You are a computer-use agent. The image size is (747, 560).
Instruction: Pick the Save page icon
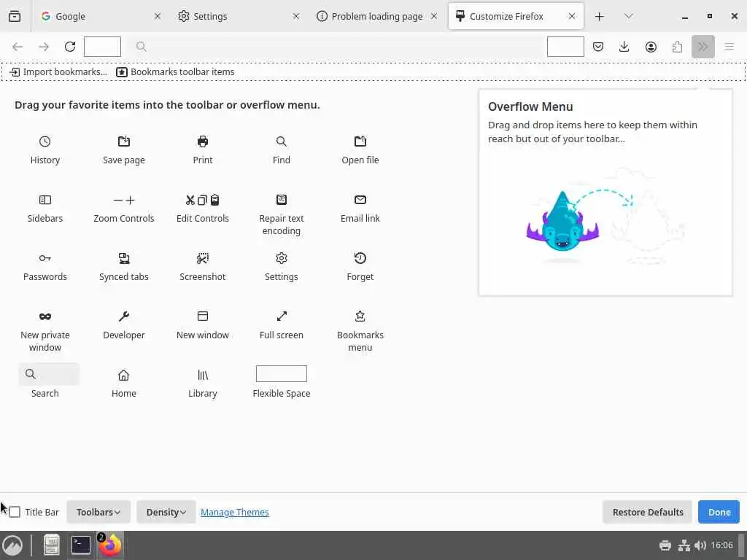click(x=124, y=141)
